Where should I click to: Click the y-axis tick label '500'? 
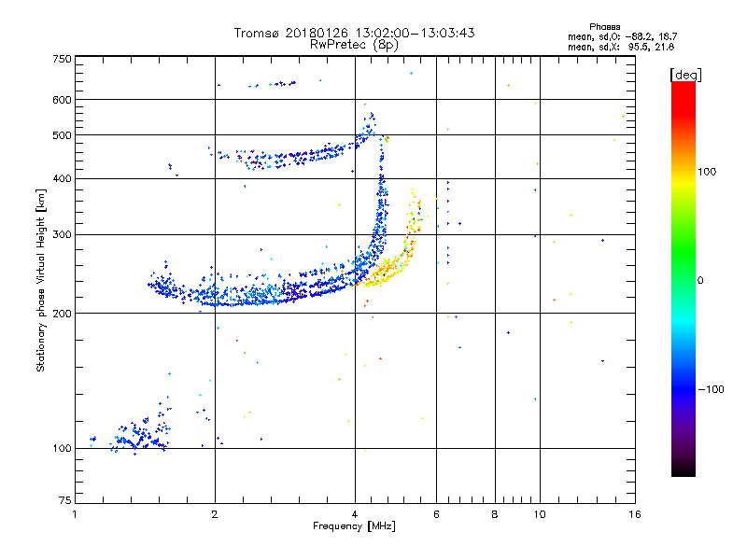(62, 135)
